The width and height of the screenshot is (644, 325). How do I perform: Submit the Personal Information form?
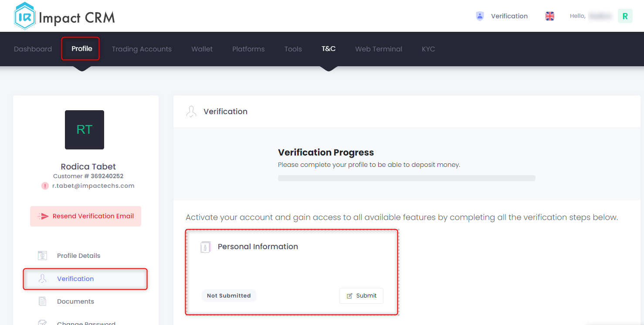coord(361,295)
